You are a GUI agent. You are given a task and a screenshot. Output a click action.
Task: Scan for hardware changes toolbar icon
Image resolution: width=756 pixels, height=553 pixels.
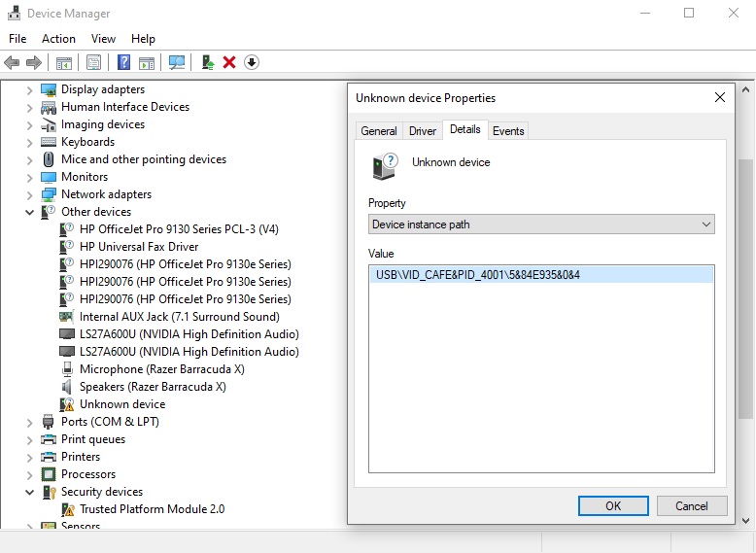pos(177,62)
